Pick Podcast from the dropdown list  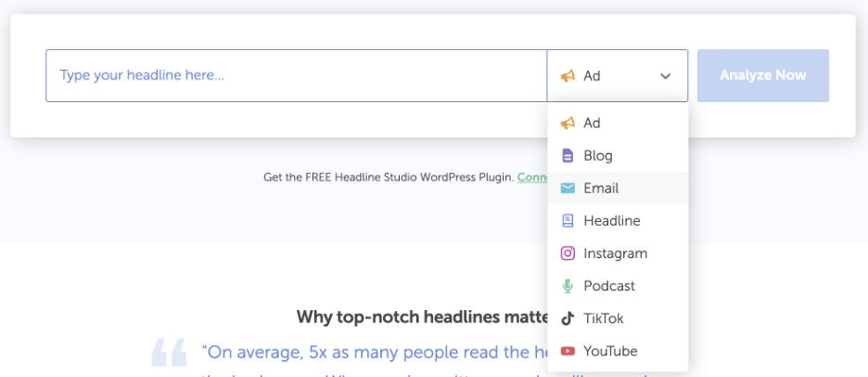click(x=618, y=286)
